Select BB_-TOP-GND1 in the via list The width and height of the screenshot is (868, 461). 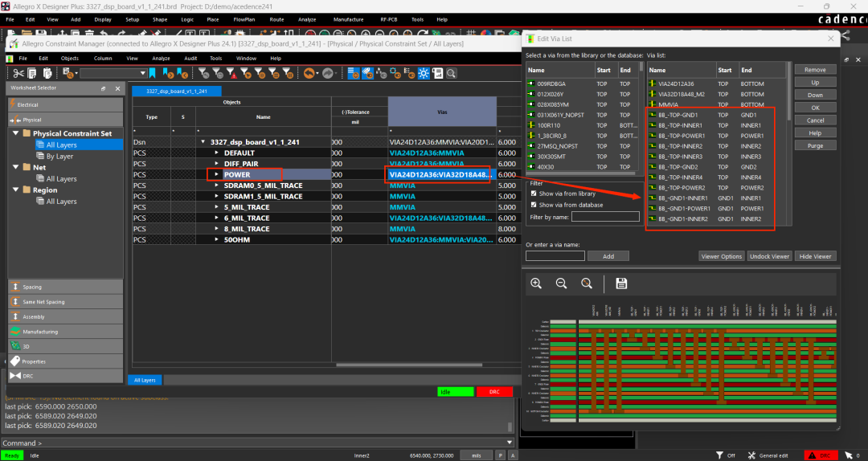678,115
